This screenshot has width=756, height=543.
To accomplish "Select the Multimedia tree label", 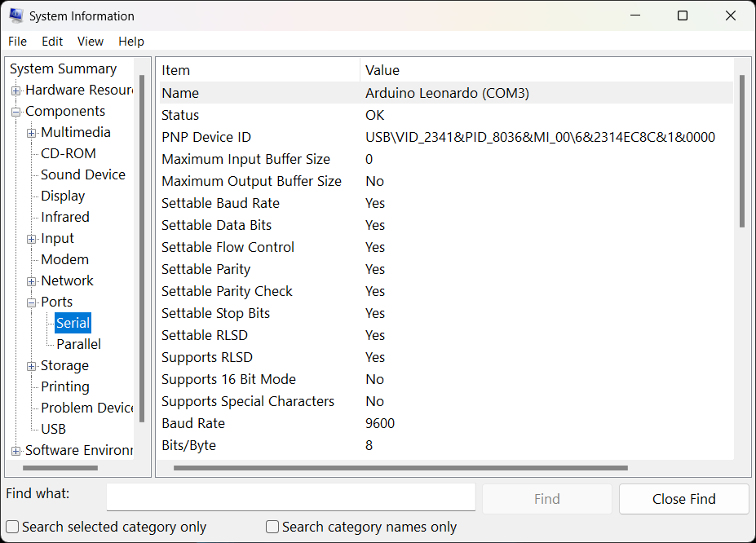I will tap(76, 133).
